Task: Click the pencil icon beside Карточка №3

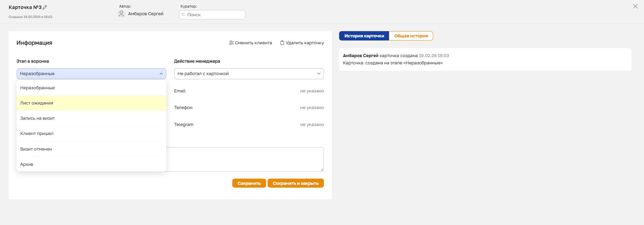Action: (45, 7)
